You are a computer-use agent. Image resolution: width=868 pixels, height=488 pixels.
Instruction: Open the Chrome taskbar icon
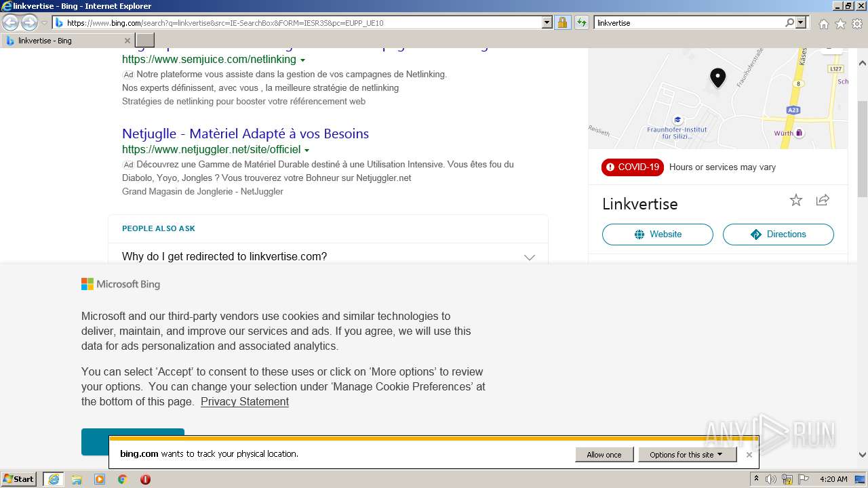click(x=123, y=479)
